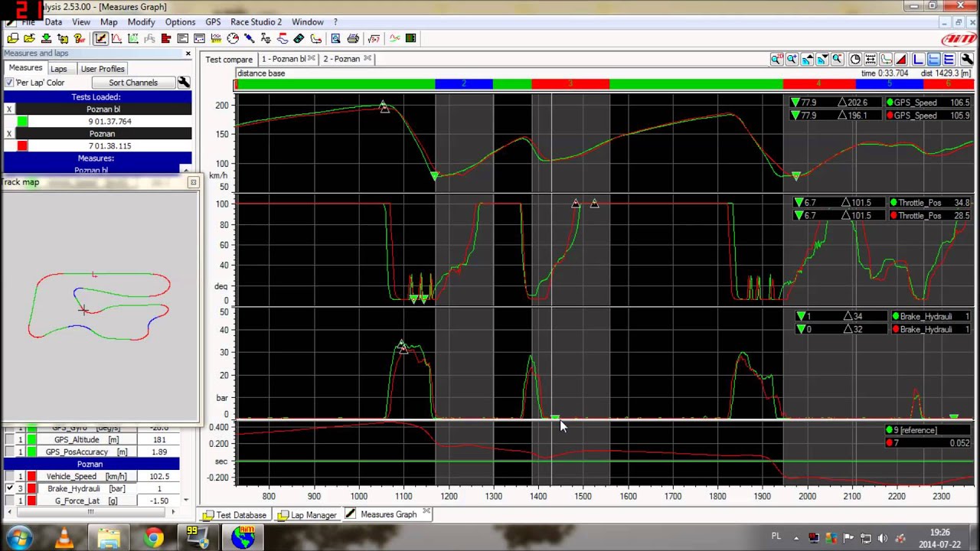Switch to the Laps tab

click(x=59, y=68)
